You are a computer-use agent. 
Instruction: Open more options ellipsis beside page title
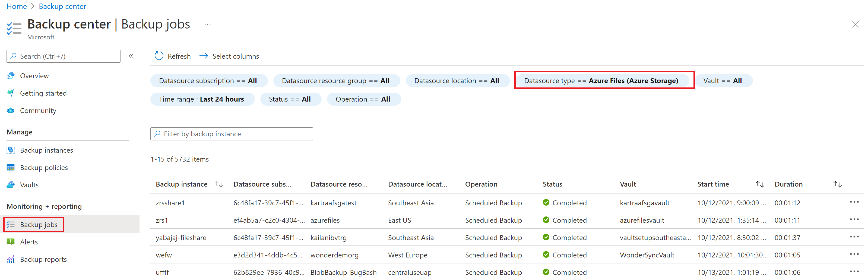208,24
